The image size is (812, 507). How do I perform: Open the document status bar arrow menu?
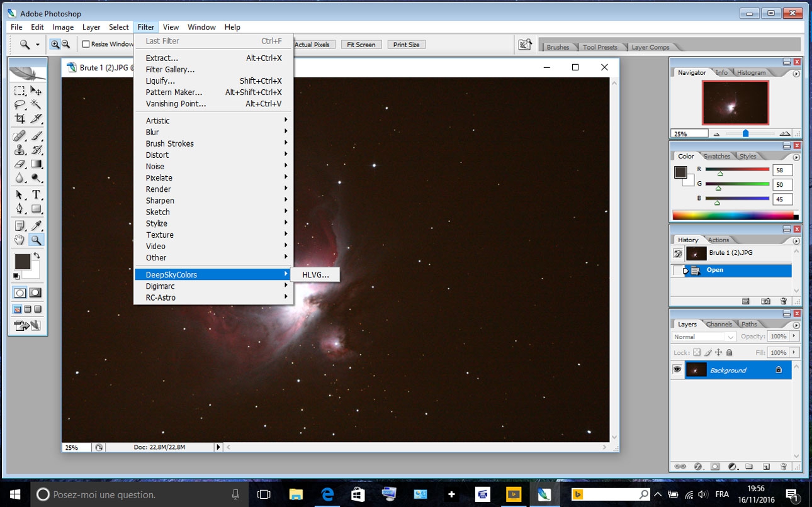[x=218, y=447]
